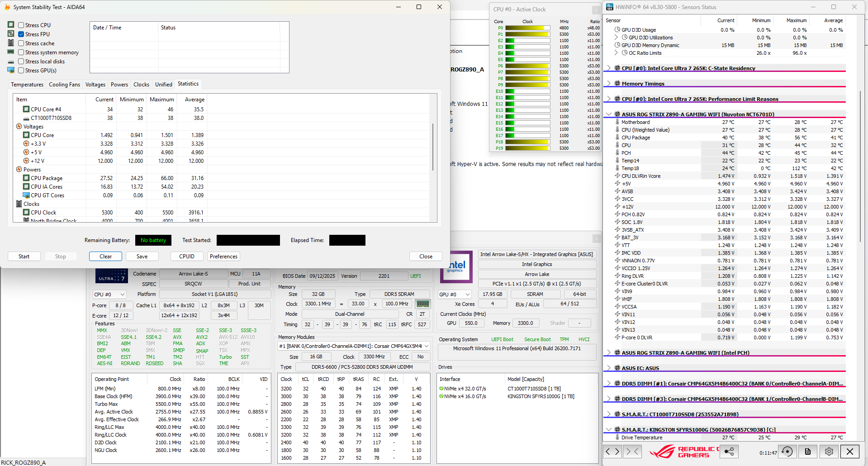Open the CPU #0 selector dropdown
The height and width of the screenshot is (466, 868).
coord(109,295)
